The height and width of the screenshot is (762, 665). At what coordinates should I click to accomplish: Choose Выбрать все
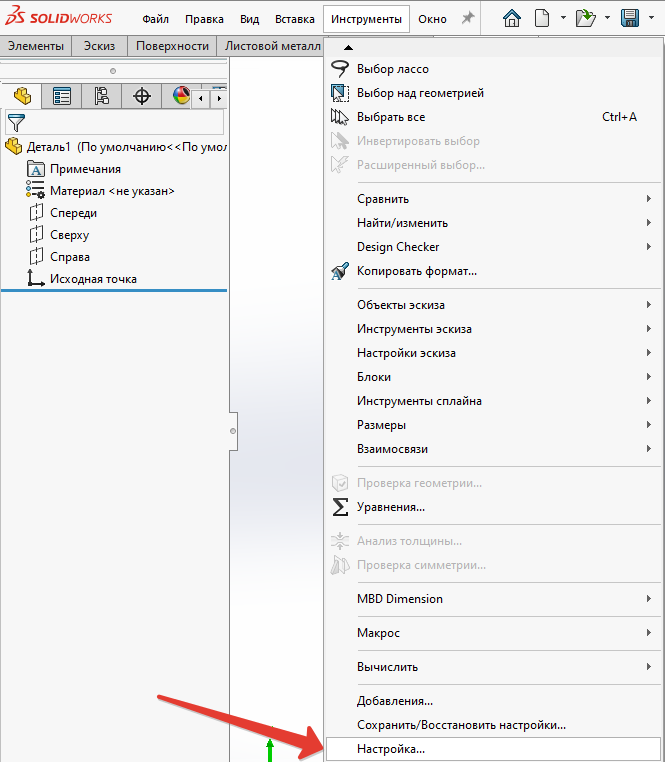[x=493, y=117]
